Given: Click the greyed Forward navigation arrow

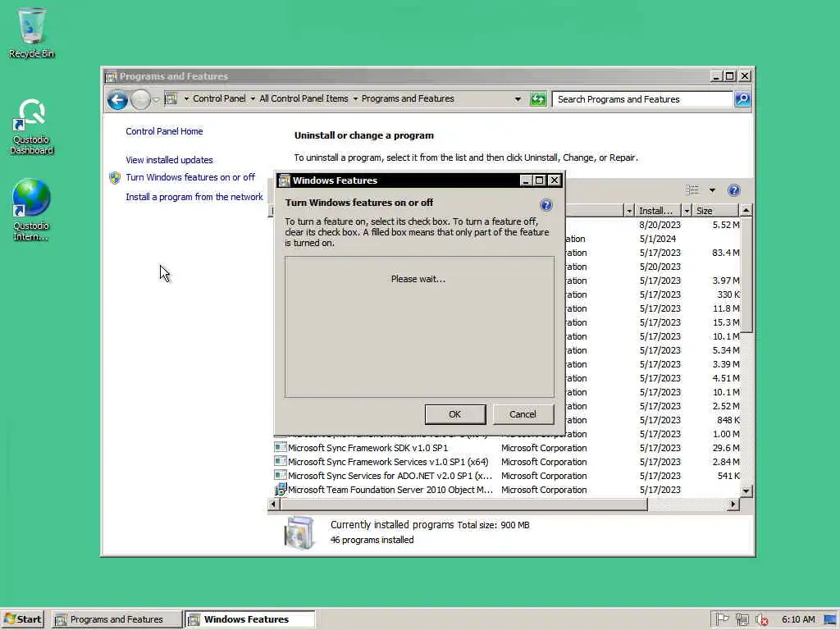Looking at the screenshot, I should pos(140,99).
